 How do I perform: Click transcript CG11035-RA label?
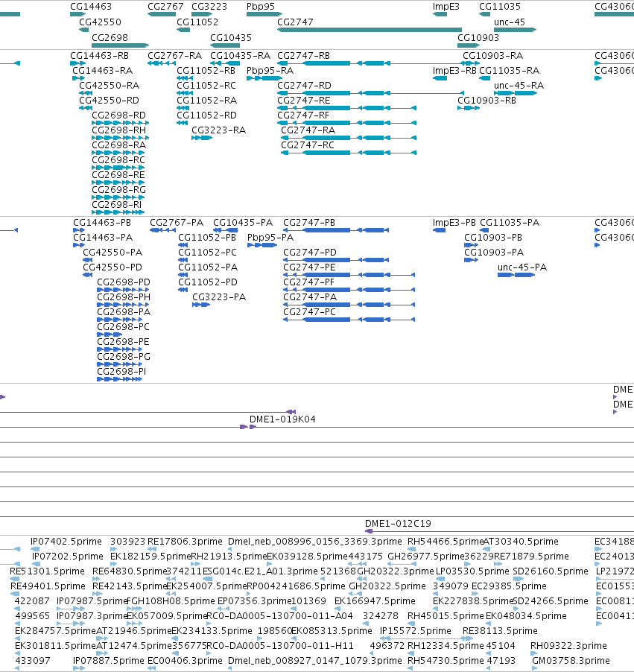[x=510, y=71]
